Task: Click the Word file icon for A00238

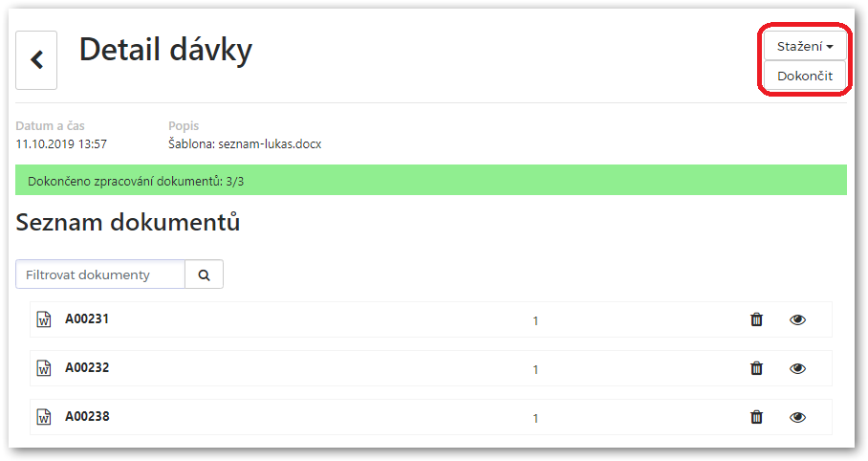Action: [x=44, y=417]
